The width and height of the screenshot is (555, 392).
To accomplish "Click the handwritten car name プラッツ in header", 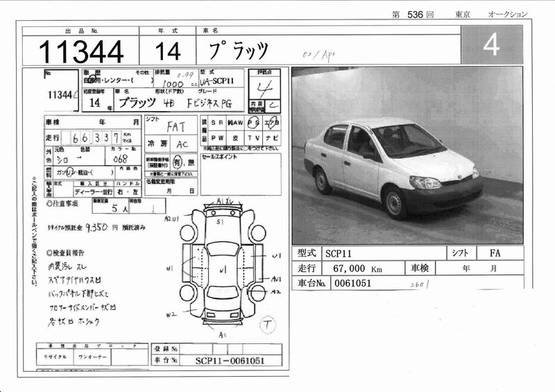I will tap(238, 51).
